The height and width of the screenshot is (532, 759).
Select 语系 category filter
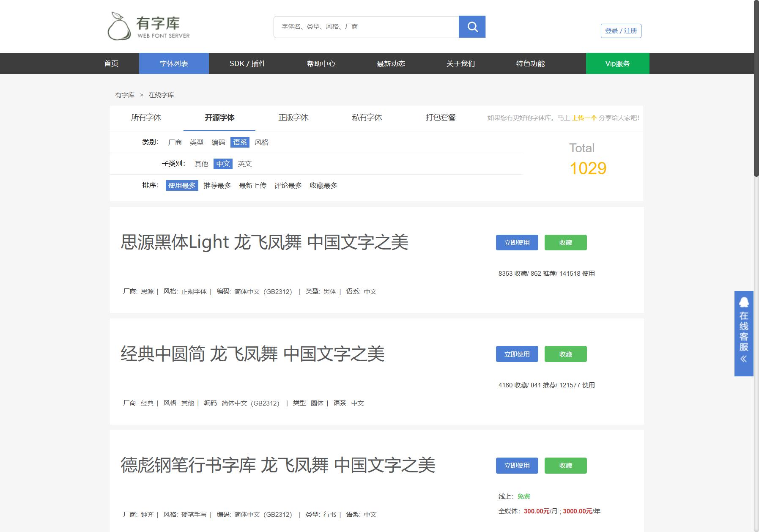coord(240,142)
